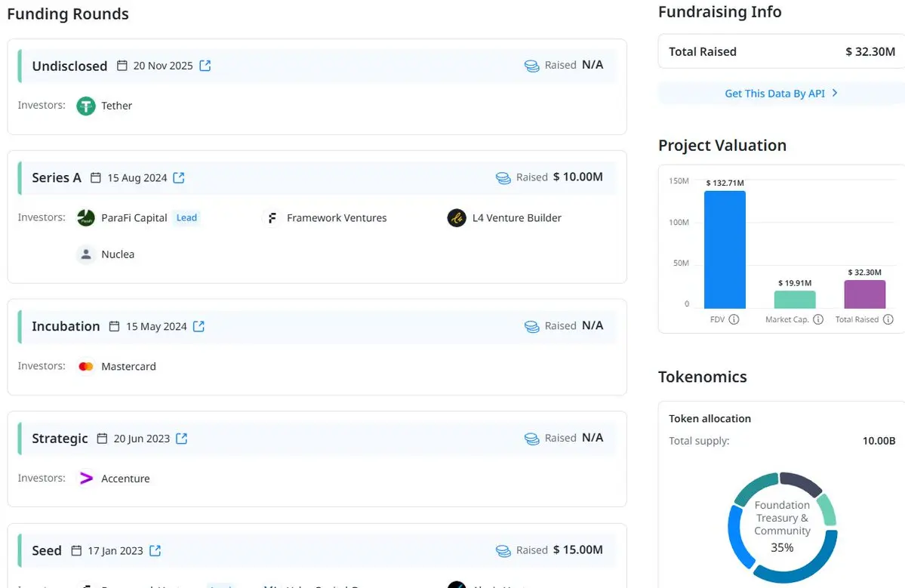Click the light green donut chart segment
Screen dimensions: 905x588
coord(827,510)
